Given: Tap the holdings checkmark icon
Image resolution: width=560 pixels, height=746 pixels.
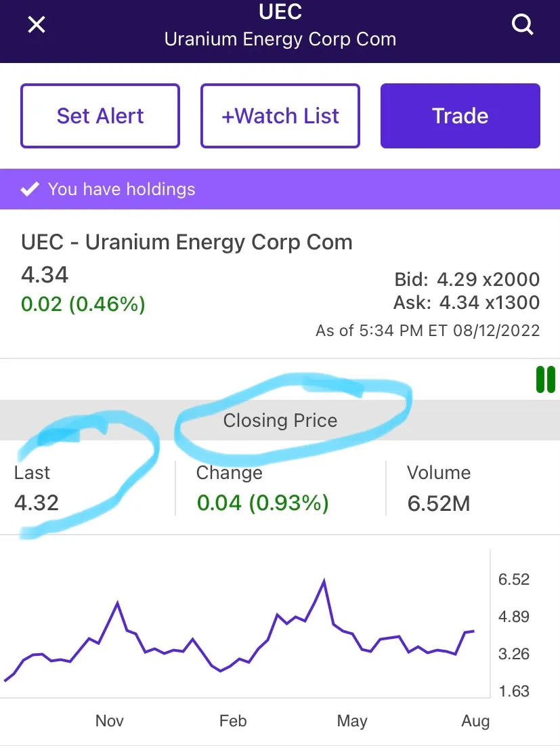Looking at the screenshot, I should [30, 189].
